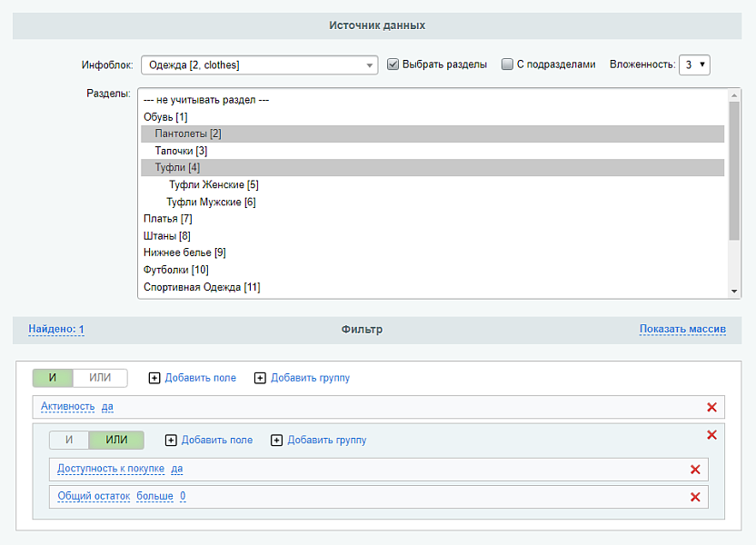
Task: Switch top-level filter logic to ИЛИ
Action: tap(100, 378)
